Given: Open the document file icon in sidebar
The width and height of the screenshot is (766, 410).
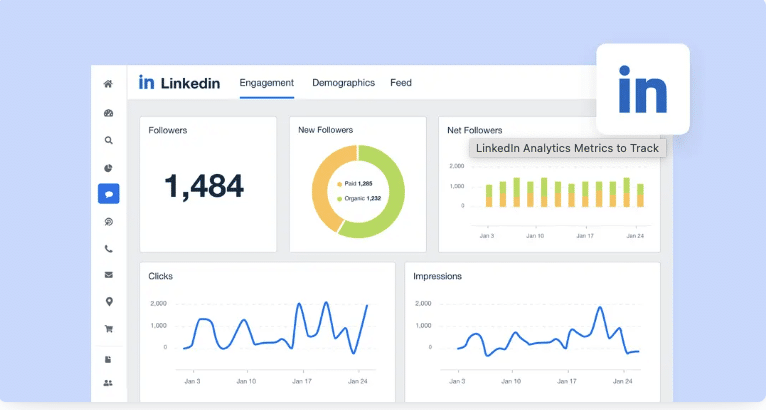Looking at the screenshot, I should (108, 360).
